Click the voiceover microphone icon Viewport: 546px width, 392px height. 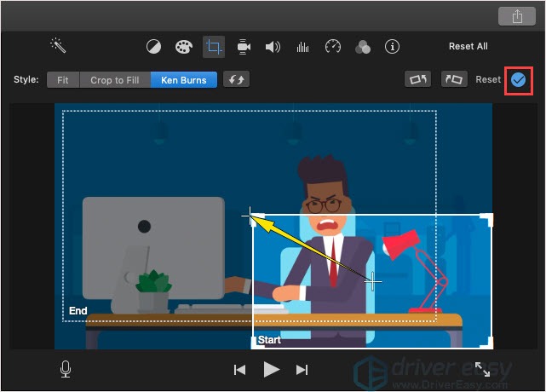(x=66, y=369)
